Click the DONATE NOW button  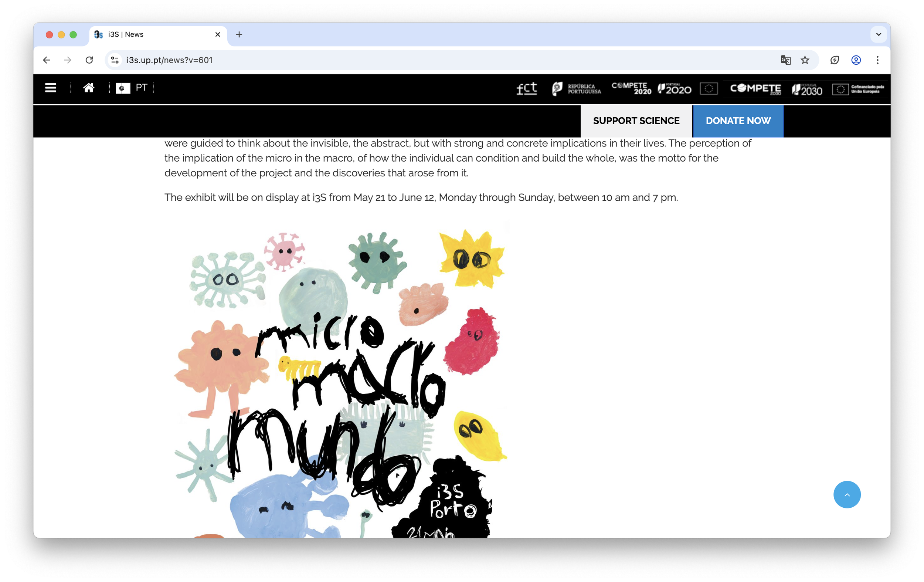coord(738,121)
